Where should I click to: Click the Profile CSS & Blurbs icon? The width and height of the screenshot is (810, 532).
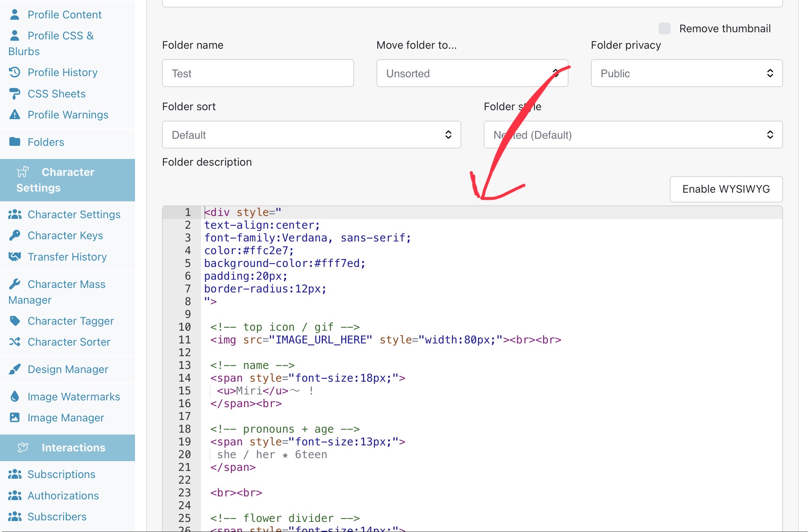pyautogui.click(x=15, y=36)
